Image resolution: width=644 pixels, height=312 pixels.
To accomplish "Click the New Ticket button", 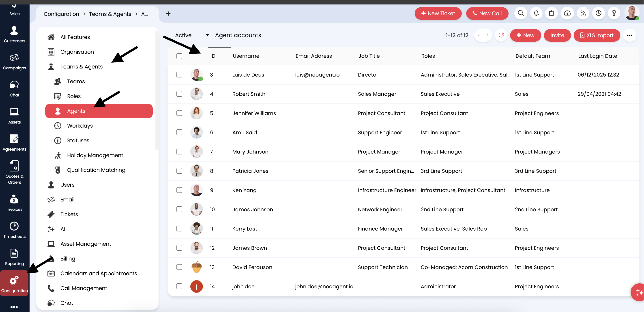I will [438, 13].
